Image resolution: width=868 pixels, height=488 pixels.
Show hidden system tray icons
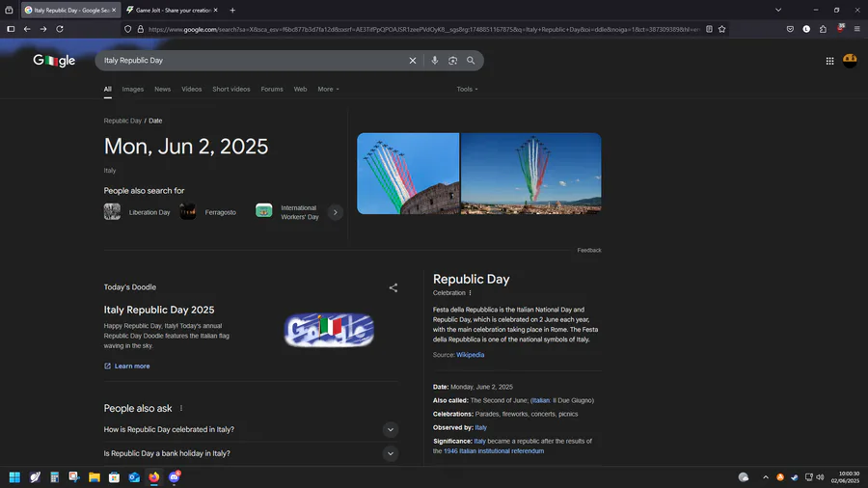766,477
